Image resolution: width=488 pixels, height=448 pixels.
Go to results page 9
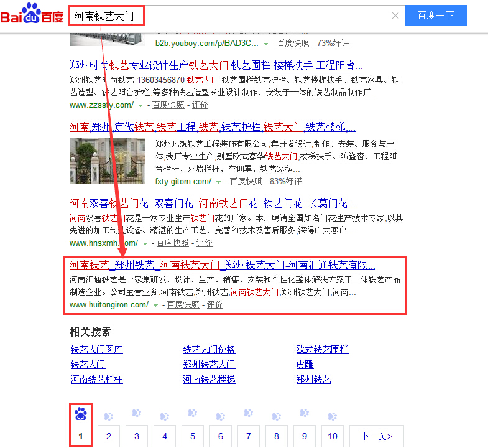coord(305,436)
